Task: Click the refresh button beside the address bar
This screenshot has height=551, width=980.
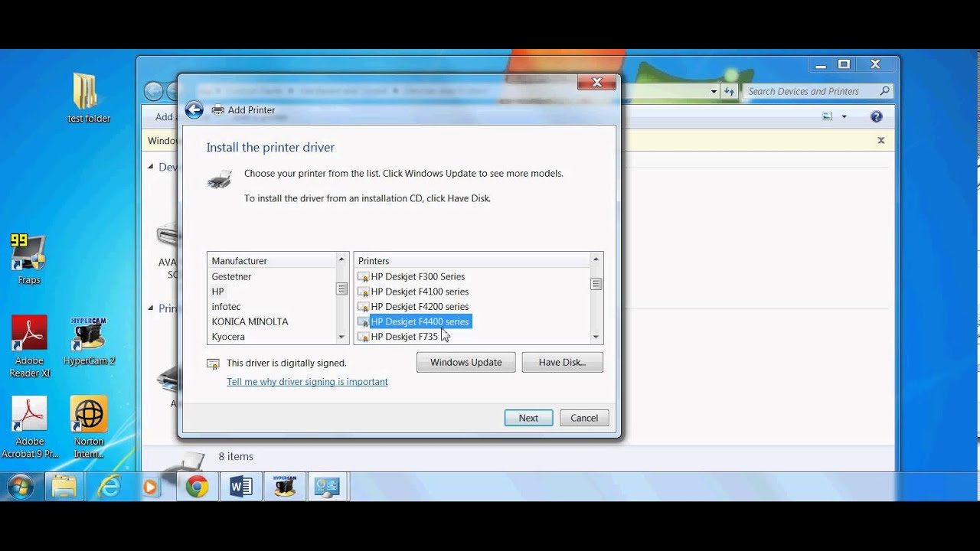Action: coord(730,91)
